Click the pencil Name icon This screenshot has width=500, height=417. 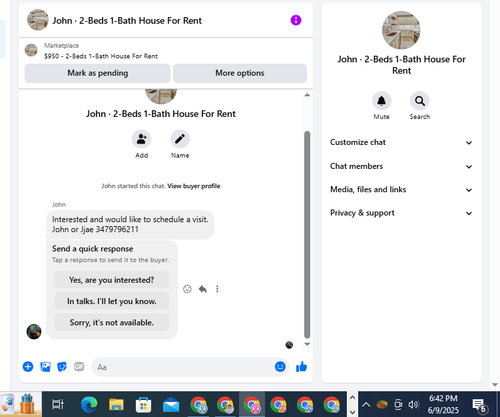pos(180,139)
